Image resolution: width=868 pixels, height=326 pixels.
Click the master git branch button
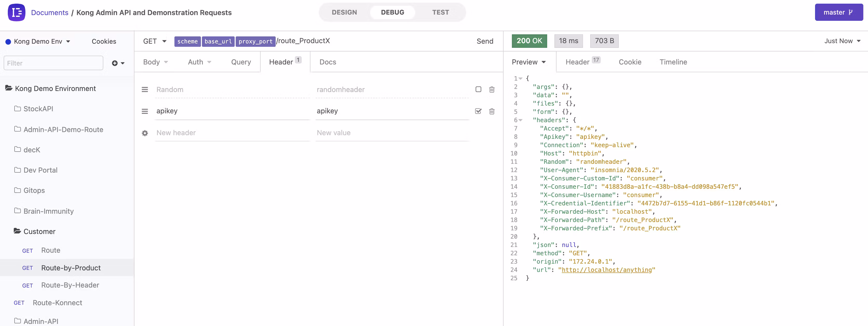coord(838,12)
